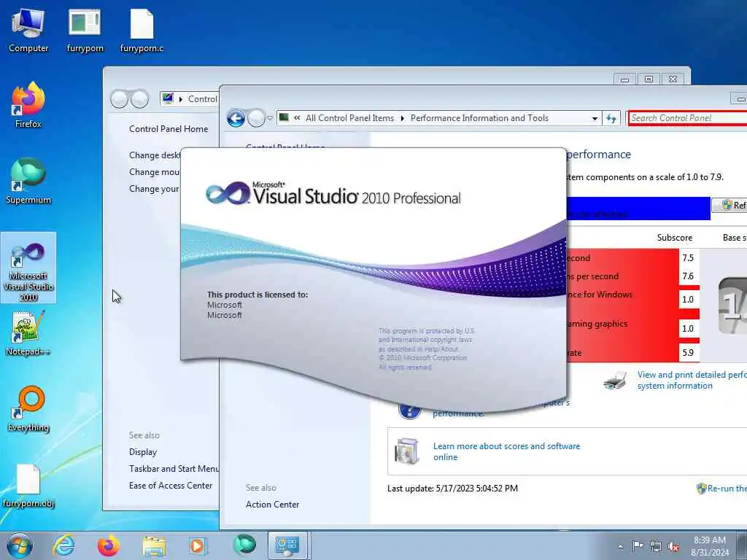747x560 pixels.
Task: Click the 7.5 subscore value
Action: (687, 257)
